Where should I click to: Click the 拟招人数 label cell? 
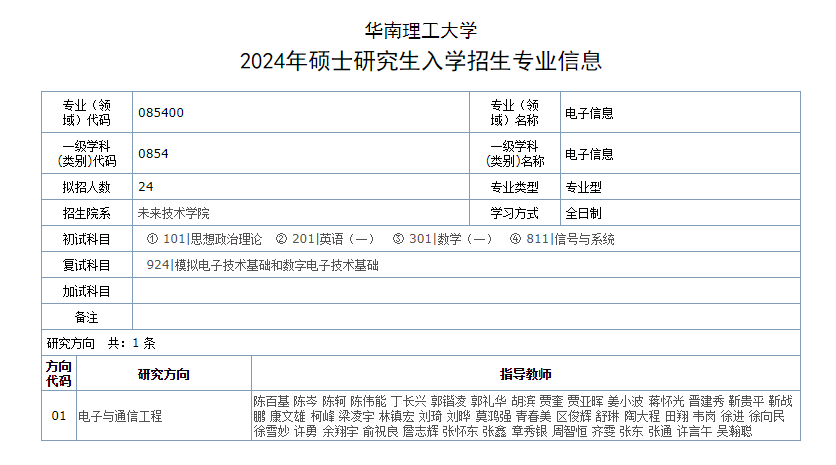click(x=87, y=187)
